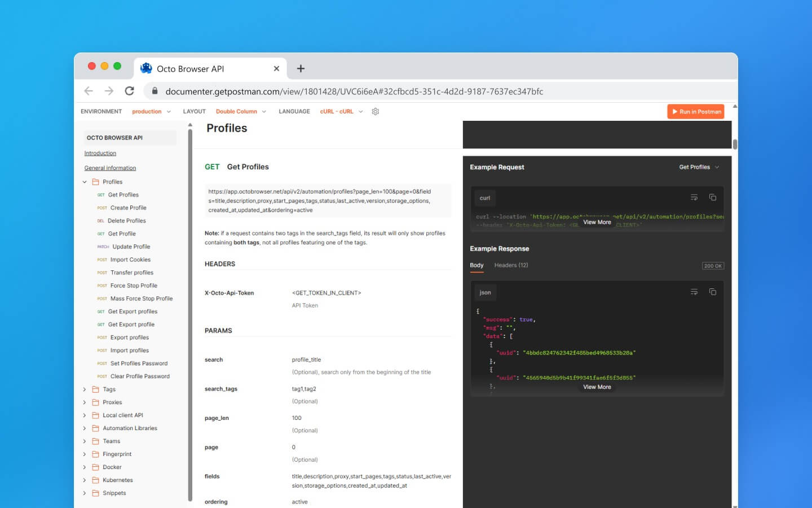Click the Get Profiles request URL box

tap(328, 200)
